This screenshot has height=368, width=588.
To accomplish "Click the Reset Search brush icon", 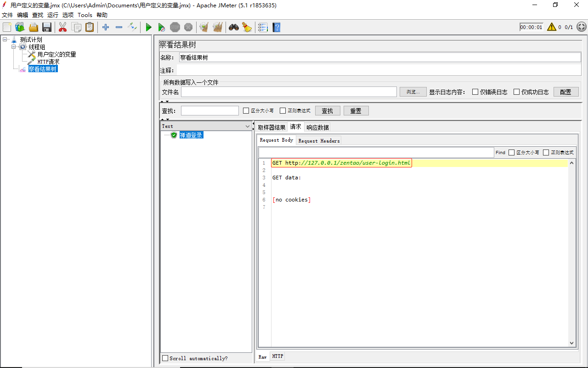I will point(247,28).
